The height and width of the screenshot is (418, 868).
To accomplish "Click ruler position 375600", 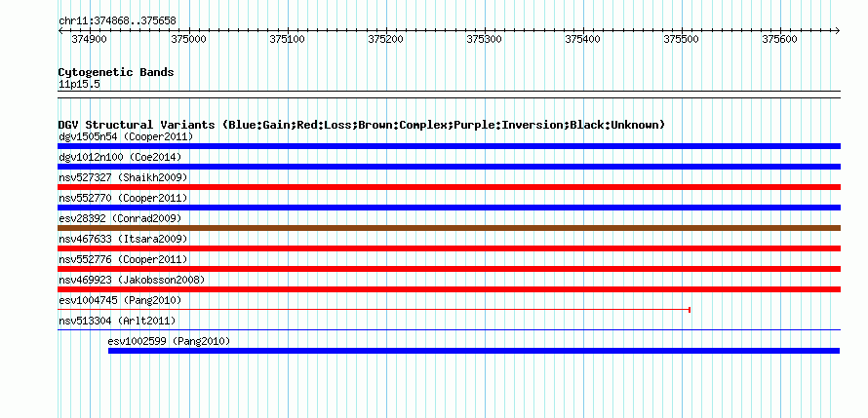I will [x=780, y=39].
